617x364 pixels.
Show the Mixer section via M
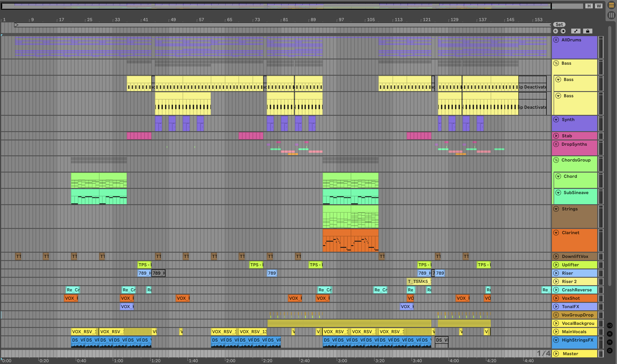[610, 342]
